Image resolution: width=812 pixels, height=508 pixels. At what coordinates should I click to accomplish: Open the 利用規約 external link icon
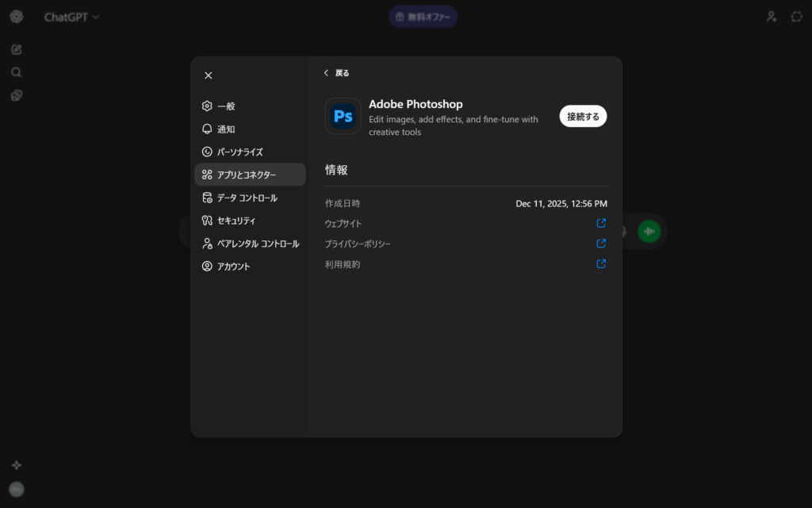tap(601, 264)
